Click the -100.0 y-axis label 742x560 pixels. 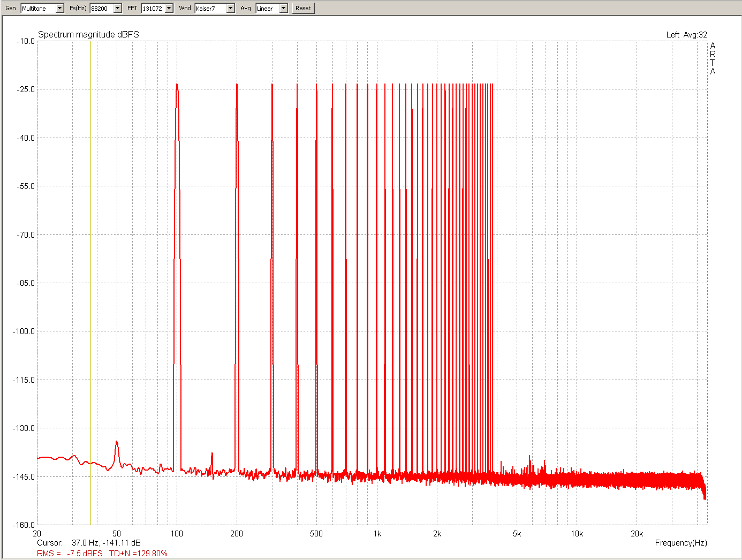(x=24, y=331)
